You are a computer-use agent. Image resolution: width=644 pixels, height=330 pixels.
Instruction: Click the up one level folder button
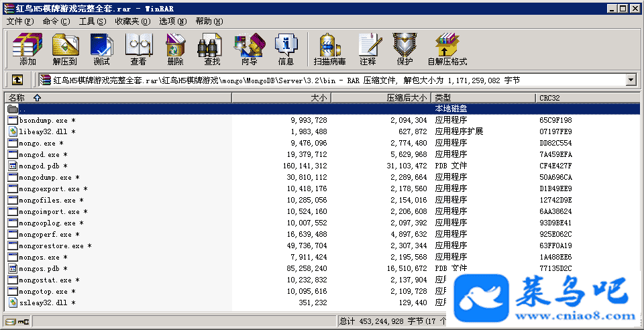tap(17, 80)
